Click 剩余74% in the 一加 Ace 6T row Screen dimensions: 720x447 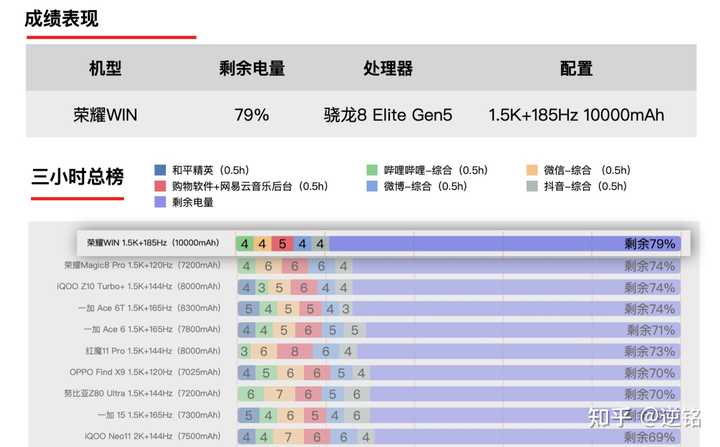click(649, 309)
